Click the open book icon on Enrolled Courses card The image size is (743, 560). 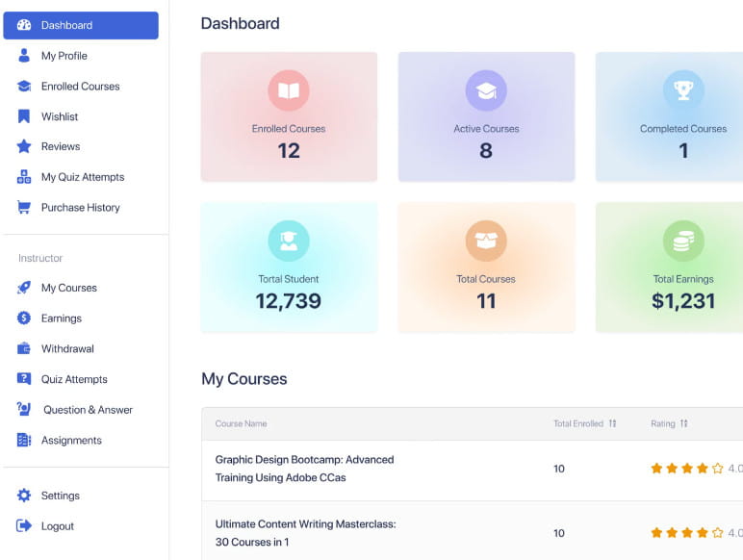point(289,90)
